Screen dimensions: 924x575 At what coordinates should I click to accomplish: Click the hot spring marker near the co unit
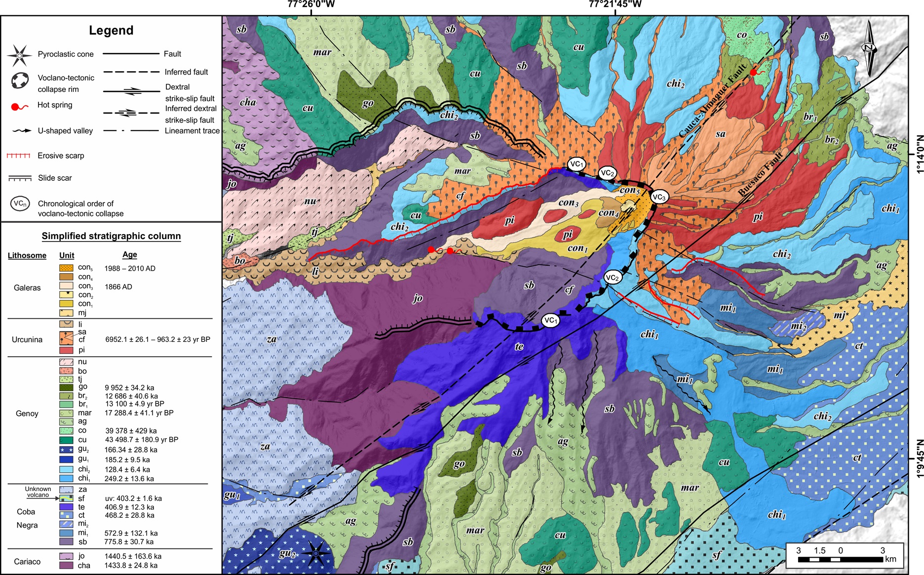(x=754, y=73)
